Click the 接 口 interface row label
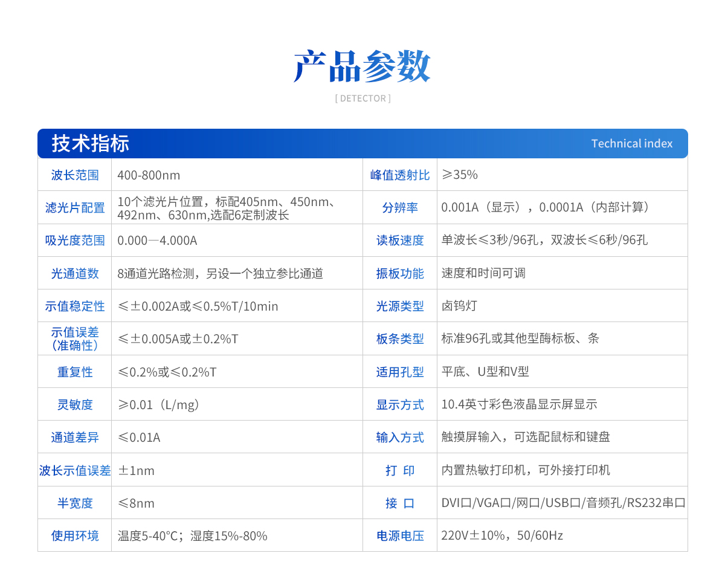This screenshot has height=588, width=725. click(x=400, y=503)
